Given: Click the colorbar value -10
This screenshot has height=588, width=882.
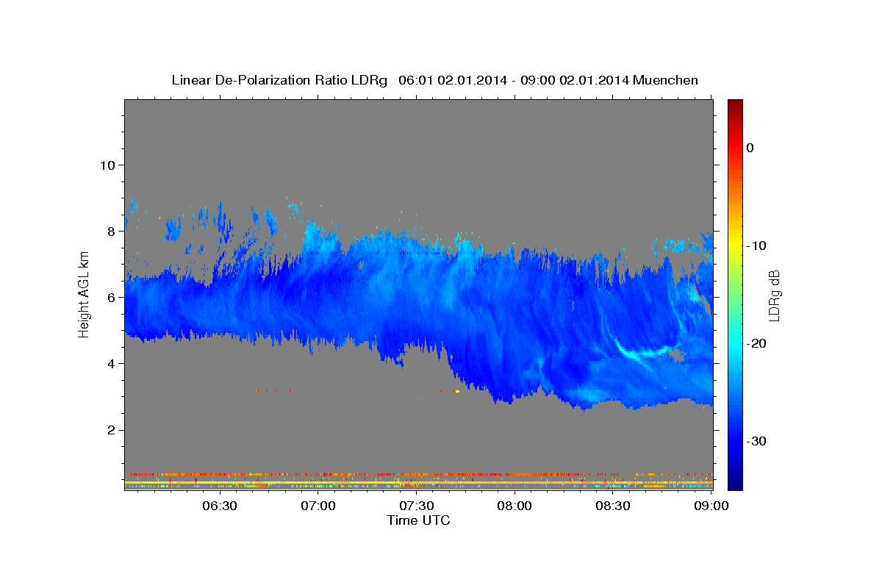Looking at the screenshot, I should click(x=756, y=245).
